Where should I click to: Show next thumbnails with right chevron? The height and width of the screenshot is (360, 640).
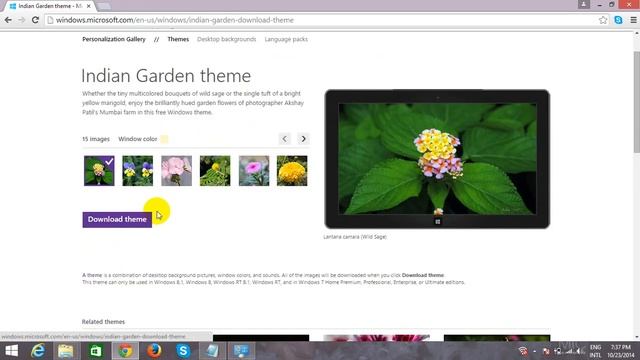pos(303,139)
